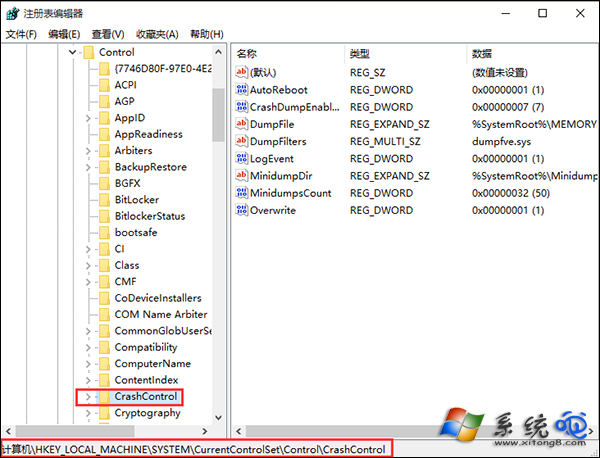Viewport: 600px width, 458px height.
Task: Select the CommonGlobUserSe key
Action: [163, 331]
